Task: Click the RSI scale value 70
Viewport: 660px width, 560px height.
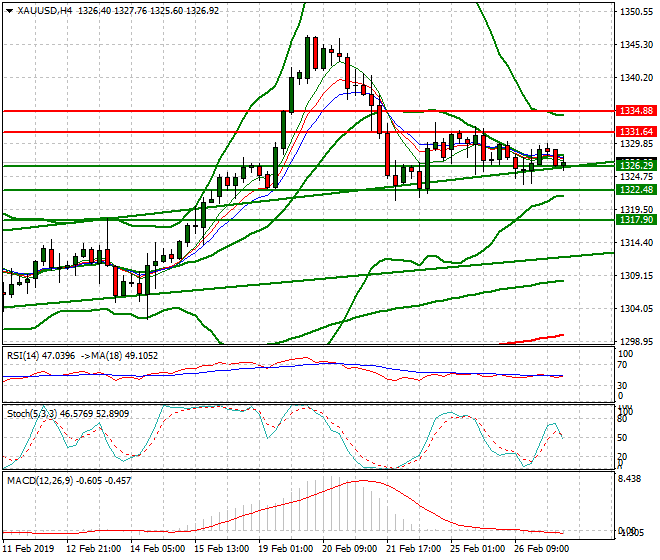Action: pos(622,365)
